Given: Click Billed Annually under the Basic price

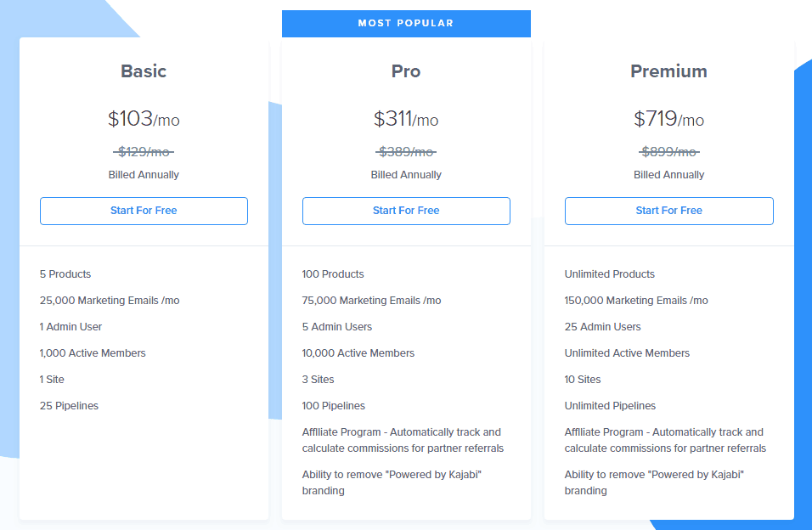Looking at the screenshot, I should point(144,175).
